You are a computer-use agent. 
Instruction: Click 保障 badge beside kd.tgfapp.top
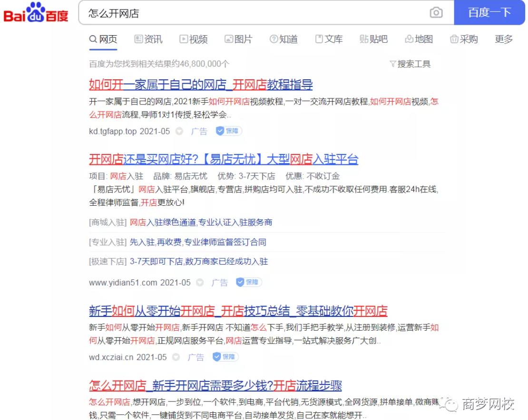pyautogui.click(x=229, y=131)
